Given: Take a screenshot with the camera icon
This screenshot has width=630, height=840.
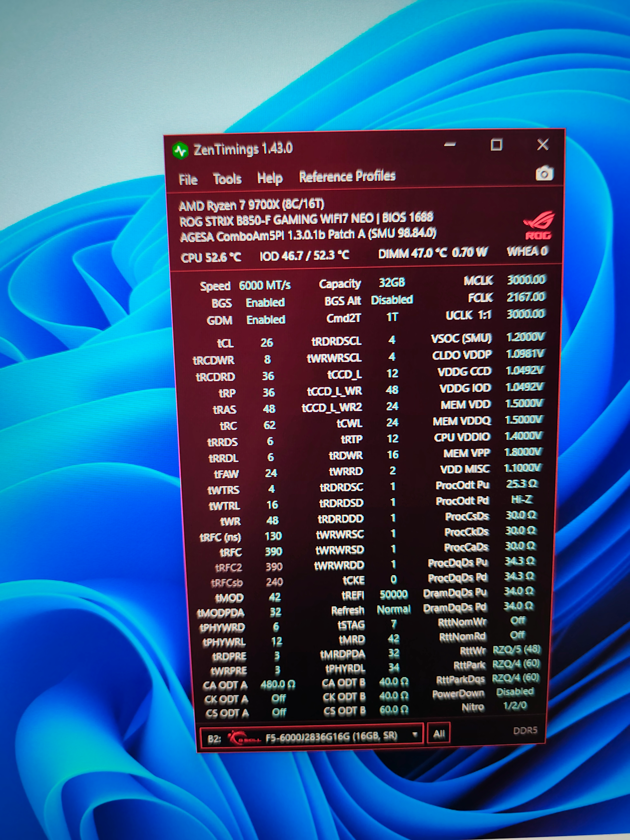Looking at the screenshot, I should point(544,173).
